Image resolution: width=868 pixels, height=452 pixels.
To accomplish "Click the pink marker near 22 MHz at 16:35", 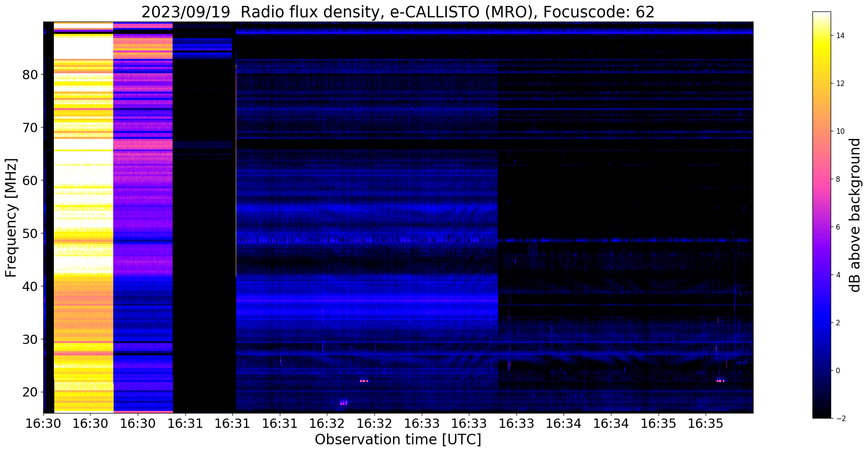I will click(x=721, y=380).
